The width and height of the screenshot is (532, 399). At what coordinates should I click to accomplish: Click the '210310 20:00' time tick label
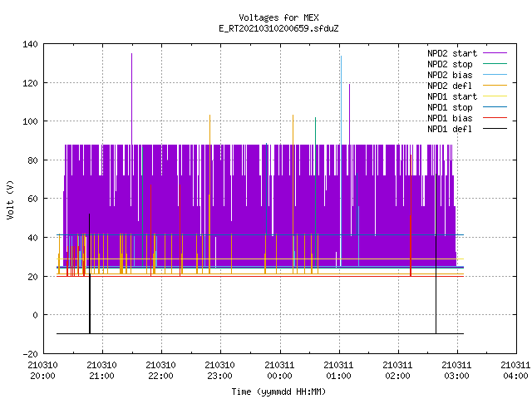(42, 371)
